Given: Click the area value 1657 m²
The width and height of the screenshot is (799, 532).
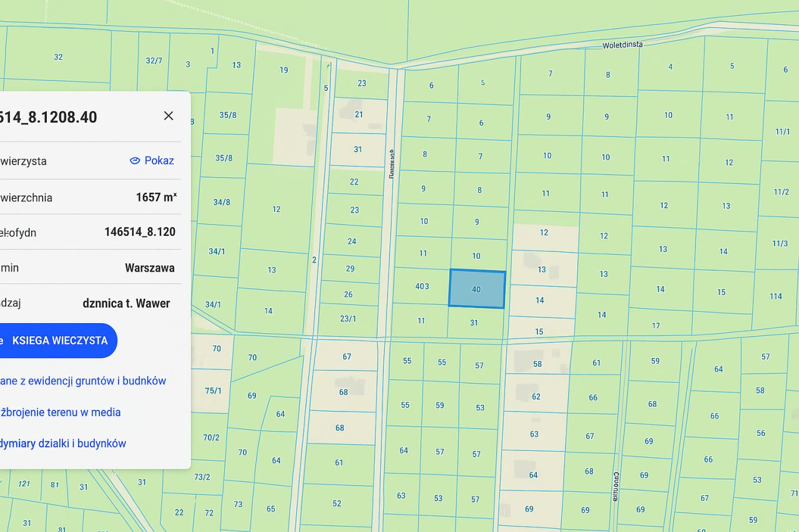Looking at the screenshot, I should pos(156,197).
